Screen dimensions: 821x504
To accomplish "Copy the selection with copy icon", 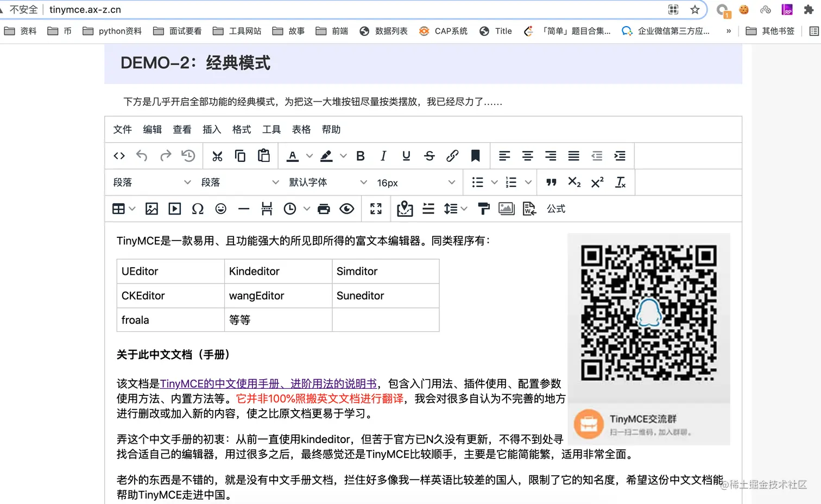I will pos(240,156).
